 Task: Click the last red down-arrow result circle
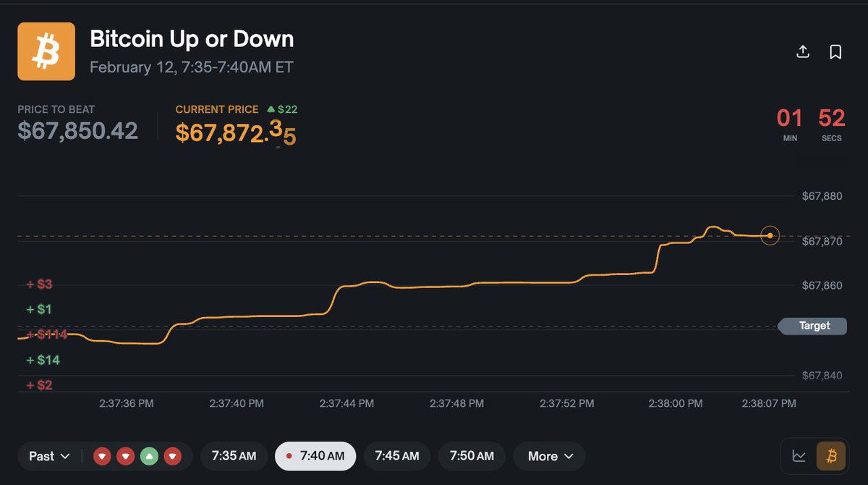(x=172, y=456)
